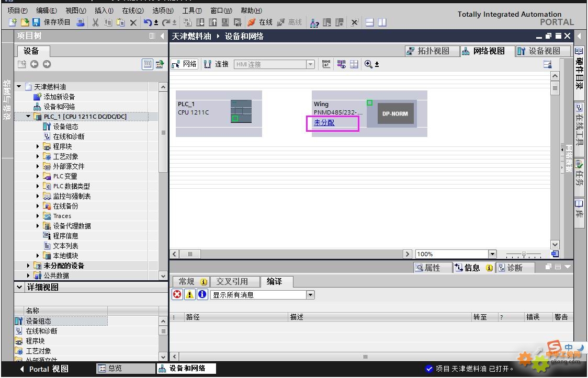Collapse project tree with arrow

pyautogui.click(x=162, y=36)
